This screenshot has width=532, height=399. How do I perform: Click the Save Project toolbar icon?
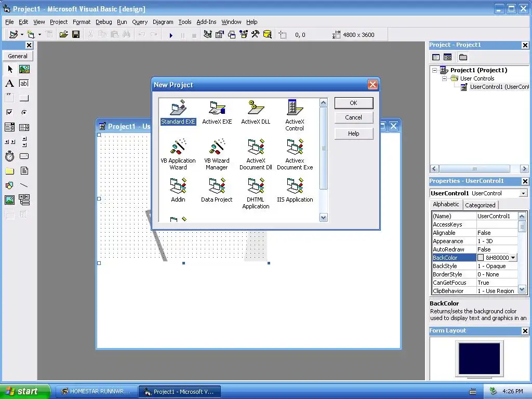[76, 35]
